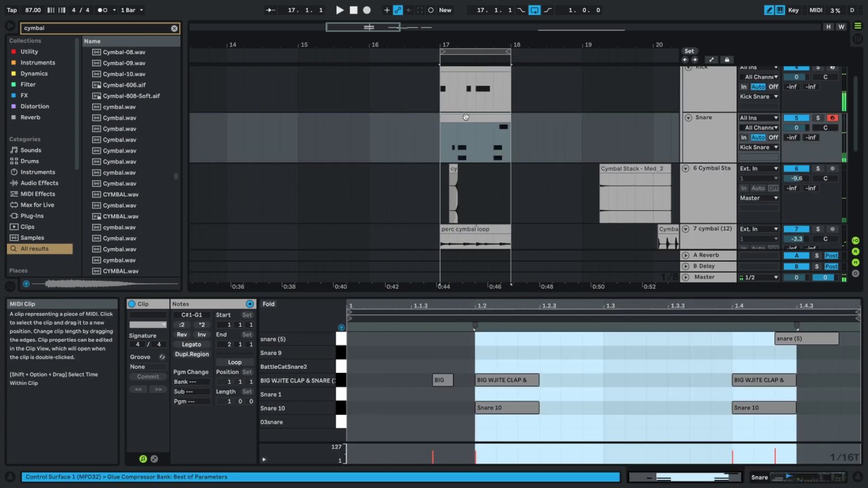Open the Snare track All Ins dropdown
868x488 pixels.
(759, 118)
